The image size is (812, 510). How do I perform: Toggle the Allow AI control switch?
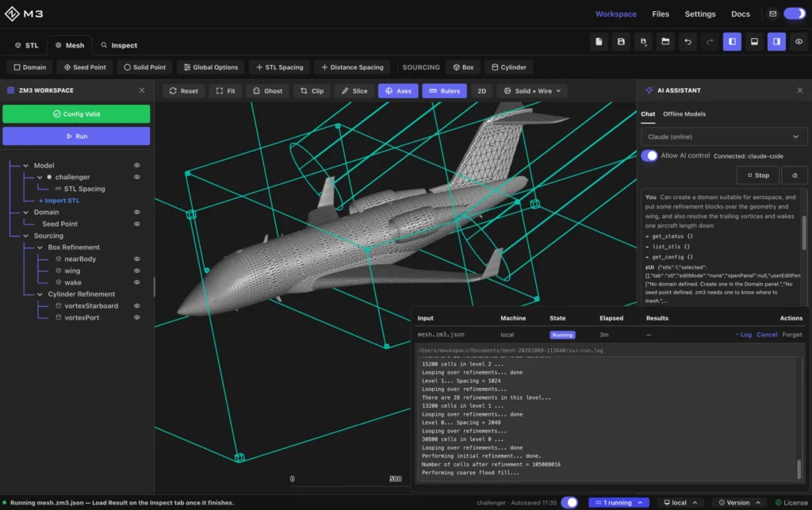point(649,155)
